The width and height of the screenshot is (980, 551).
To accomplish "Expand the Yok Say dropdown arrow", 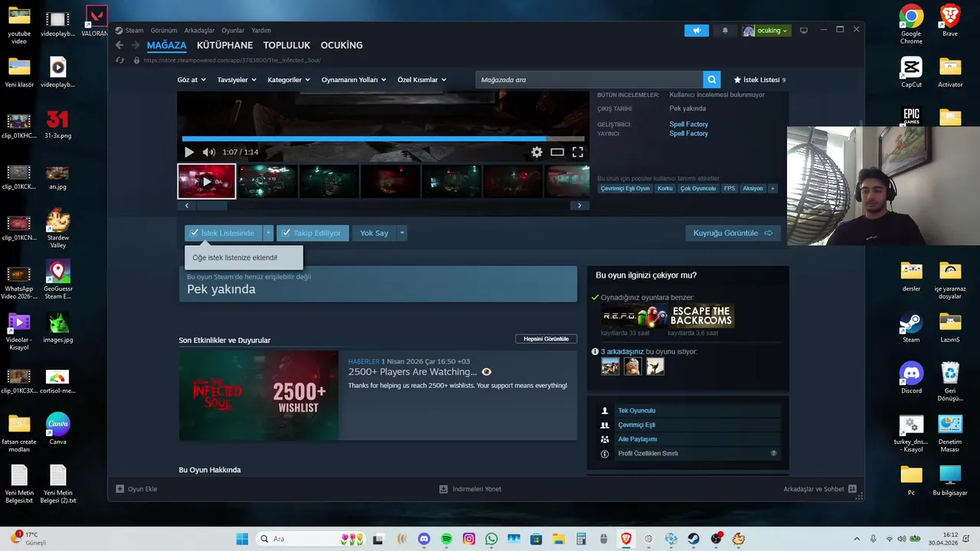I will pyautogui.click(x=402, y=233).
